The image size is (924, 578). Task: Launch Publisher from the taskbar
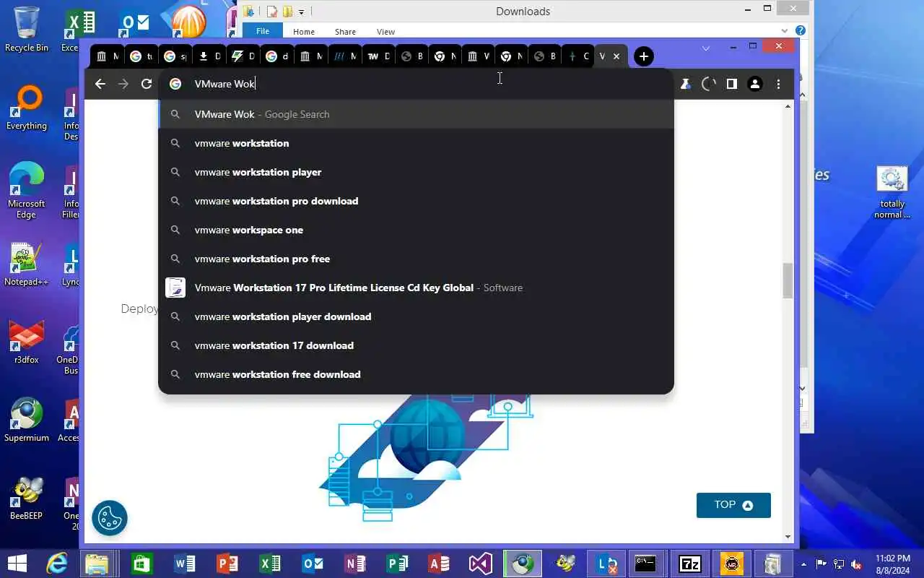coord(398,564)
